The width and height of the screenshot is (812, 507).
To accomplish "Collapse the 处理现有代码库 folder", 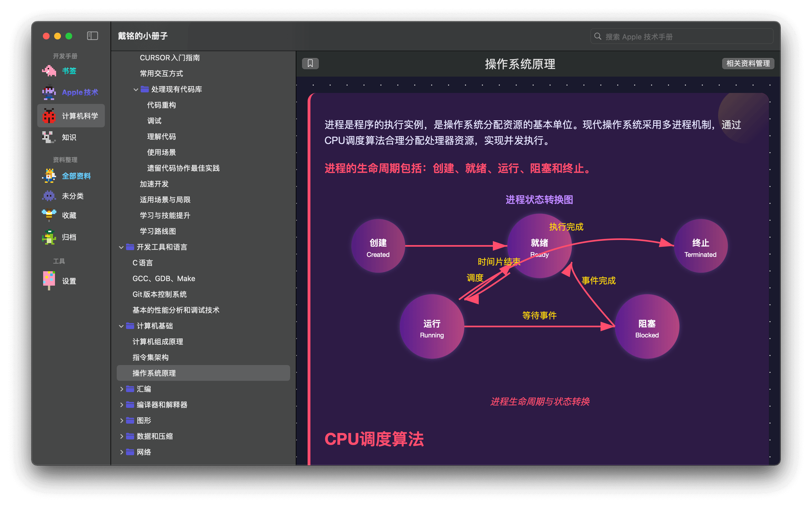I will [136, 90].
